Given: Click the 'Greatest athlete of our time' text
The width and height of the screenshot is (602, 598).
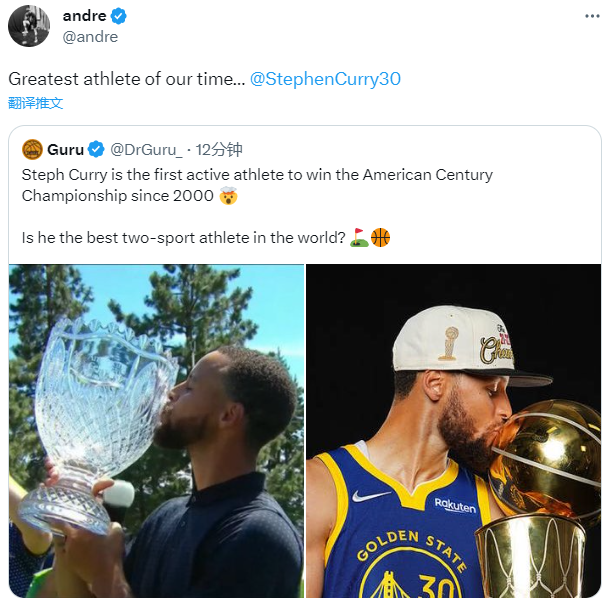Looking at the screenshot, I should pos(126,79).
